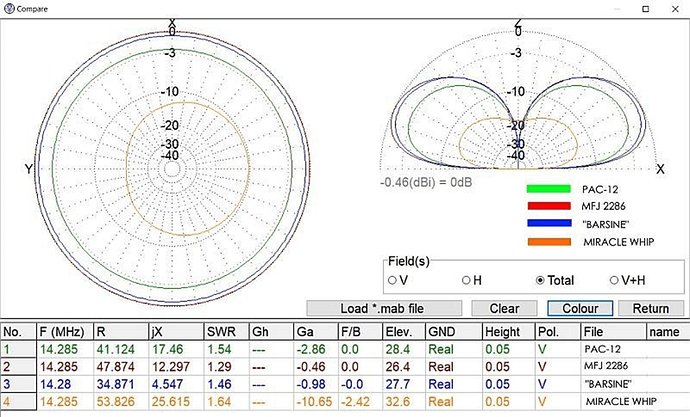This screenshot has width=690, height=417.
Task: Select the V+H field radio button
Action: [614, 280]
